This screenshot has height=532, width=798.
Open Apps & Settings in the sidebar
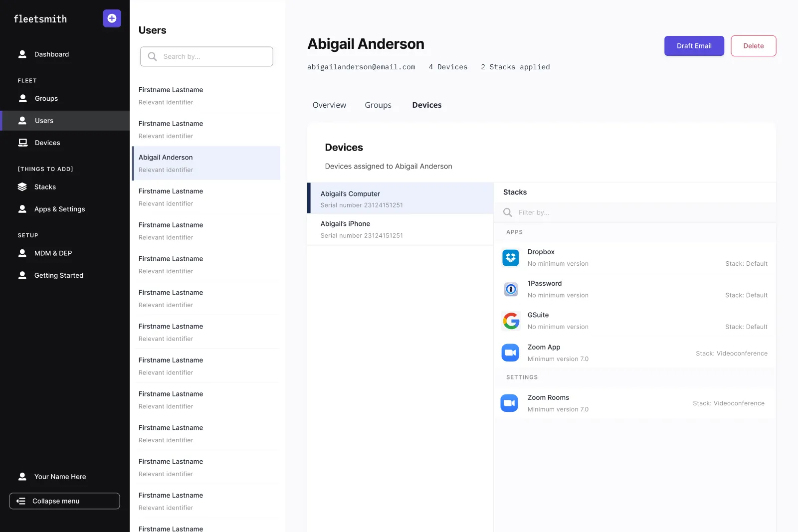point(65,209)
